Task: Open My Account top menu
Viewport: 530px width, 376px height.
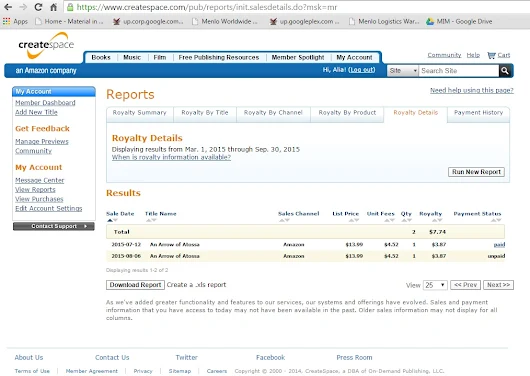Action: (x=354, y=57)
